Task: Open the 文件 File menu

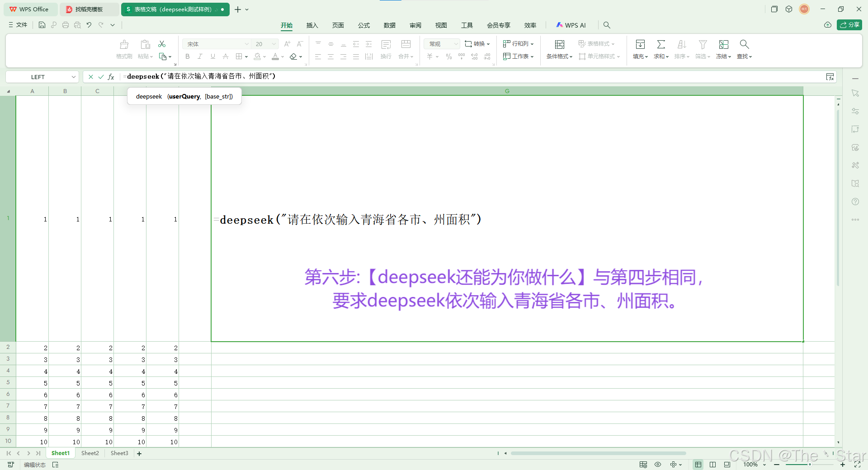Action: tap(18, 25)
